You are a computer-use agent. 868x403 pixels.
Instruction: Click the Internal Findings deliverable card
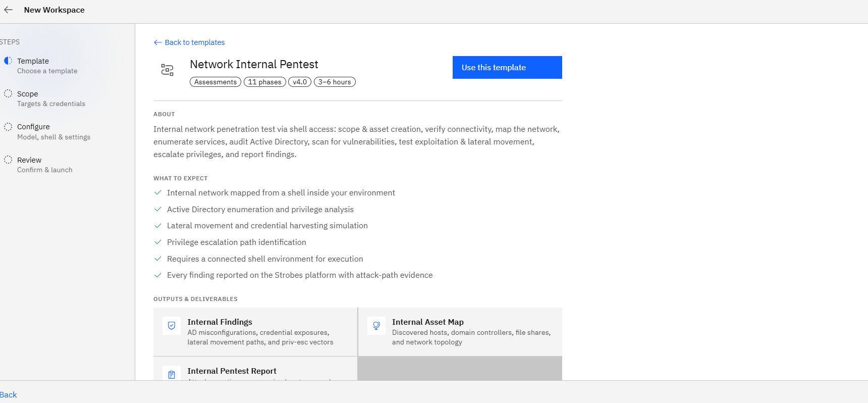[255, 332]
